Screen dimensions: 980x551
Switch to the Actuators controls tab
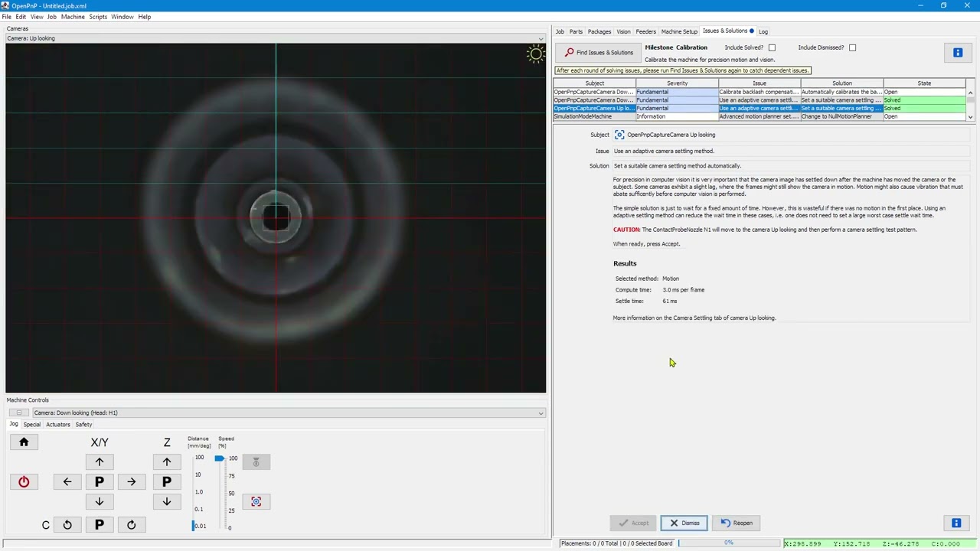[58, 425]
